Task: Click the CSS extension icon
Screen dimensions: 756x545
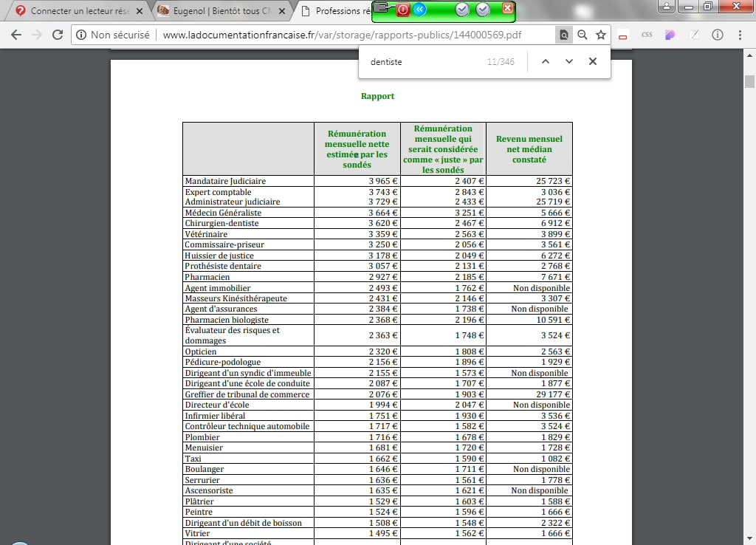Action: tap(647, 35)
